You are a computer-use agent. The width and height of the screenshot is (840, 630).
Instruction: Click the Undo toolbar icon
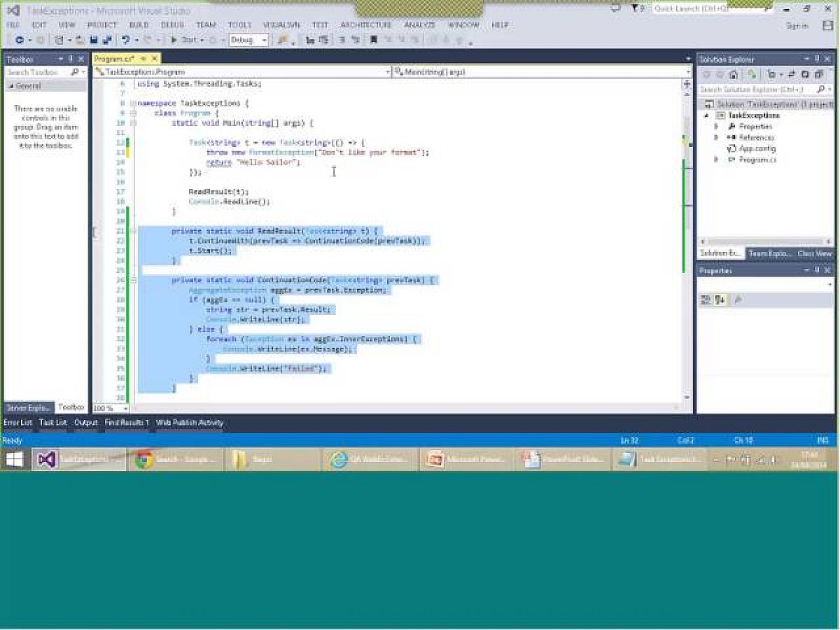[125, 41]
